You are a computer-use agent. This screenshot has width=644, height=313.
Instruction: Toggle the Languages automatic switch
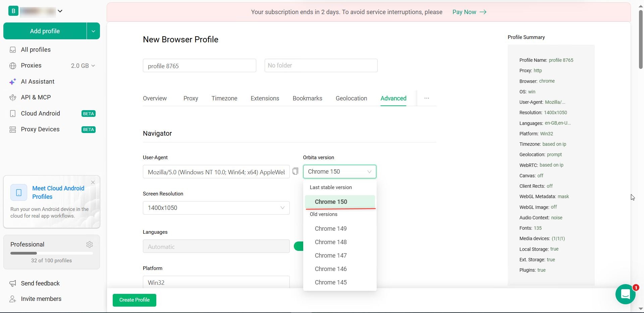299,246
